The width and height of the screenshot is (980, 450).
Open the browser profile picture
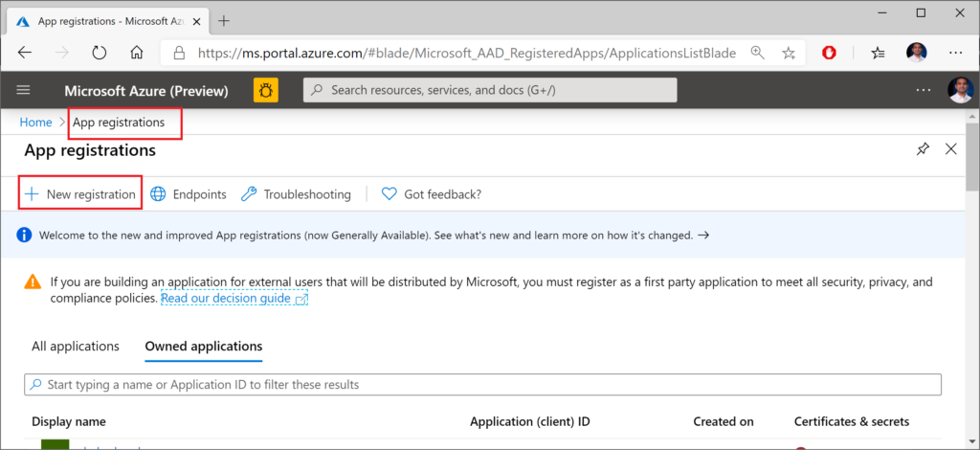[916, 53]
